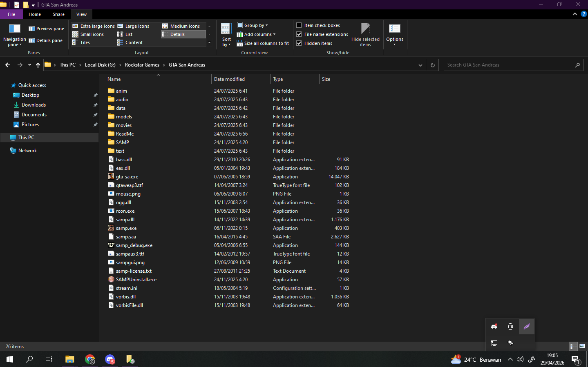Switch to the Home ribbon tab
This screenshot has height=367, width=588.
pos(35,14)
